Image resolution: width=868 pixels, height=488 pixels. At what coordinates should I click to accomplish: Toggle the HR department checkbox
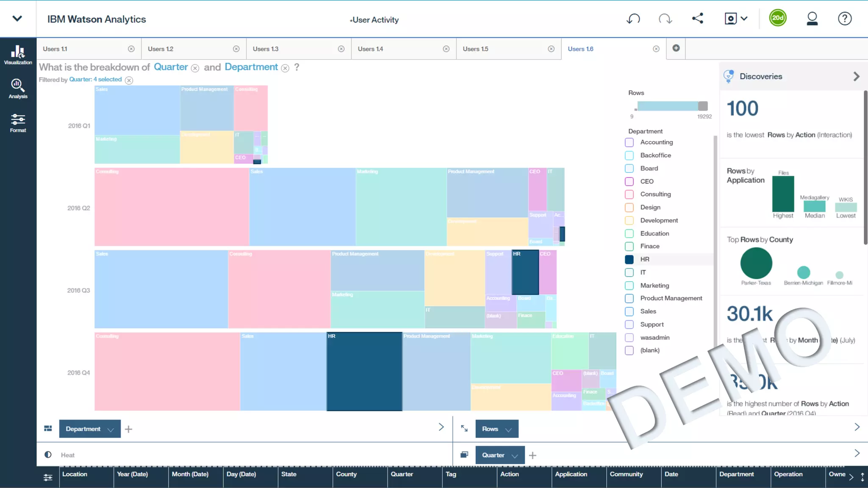coord(629,259)
